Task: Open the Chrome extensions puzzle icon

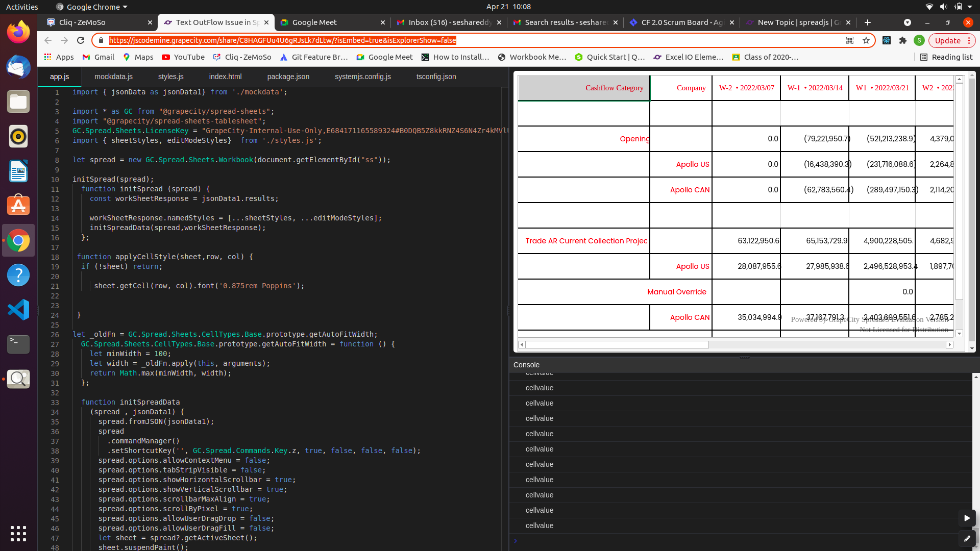Action: 903,41
